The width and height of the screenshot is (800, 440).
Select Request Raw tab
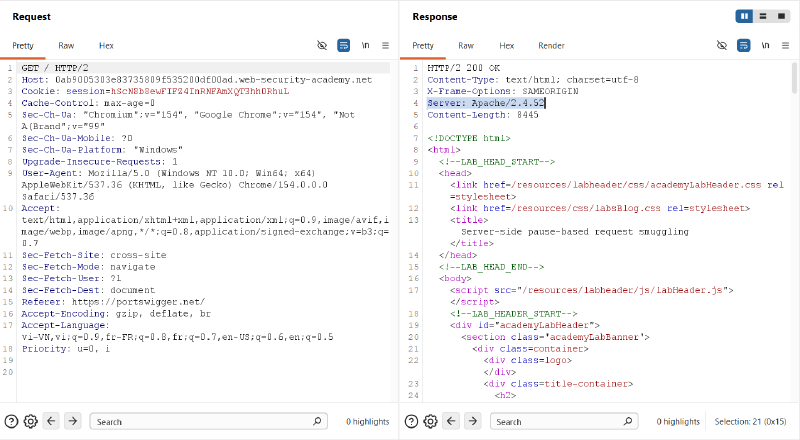(66, 45)
